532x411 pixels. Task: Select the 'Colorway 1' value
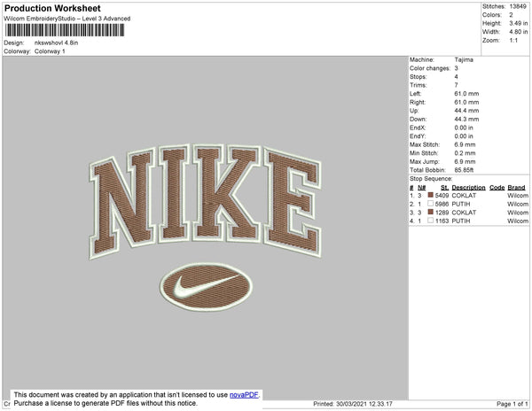tap(50, 51)
